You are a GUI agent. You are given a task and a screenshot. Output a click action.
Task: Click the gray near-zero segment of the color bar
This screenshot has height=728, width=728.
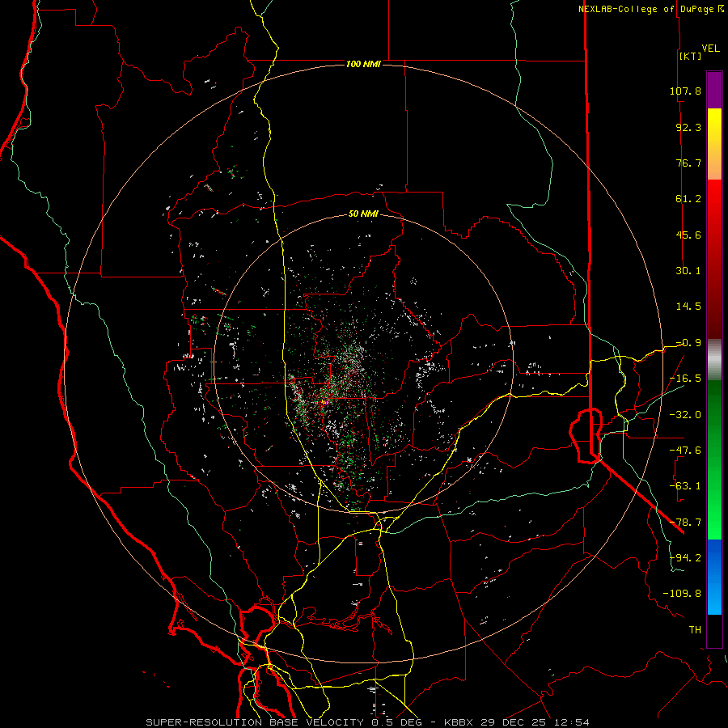(x=714, y=360)
